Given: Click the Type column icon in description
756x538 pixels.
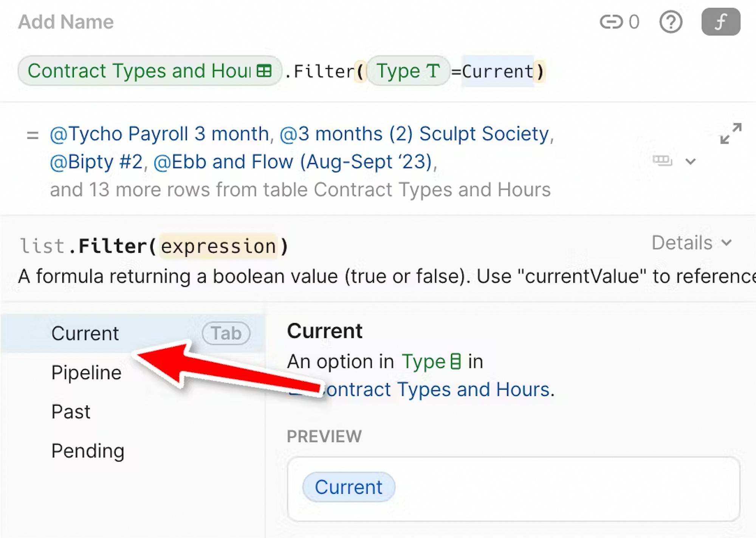Looking at the screenshot, I should tap(456, 361).
